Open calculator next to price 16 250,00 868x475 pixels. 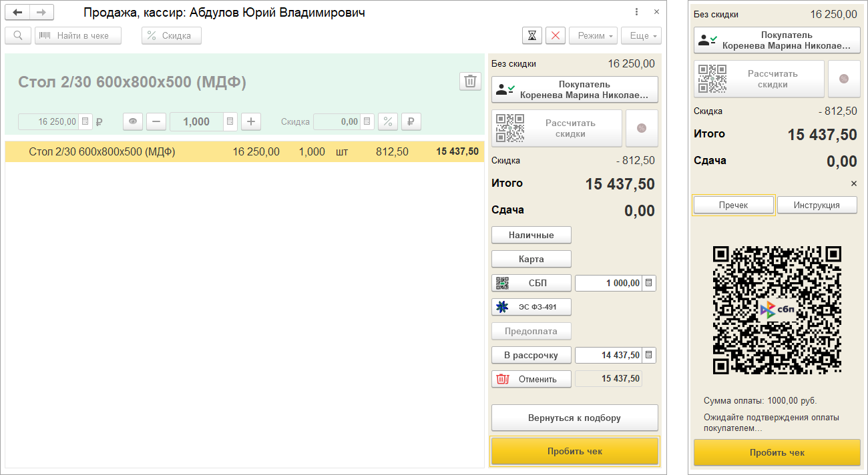click(85, 121)
